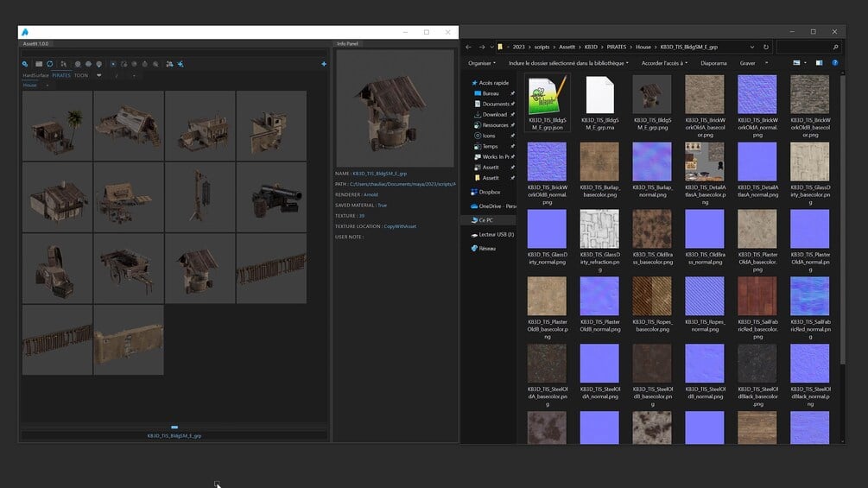Switch to the HardSurface tab
Viewport: 868px width, 488px height.
coord(35,75)
